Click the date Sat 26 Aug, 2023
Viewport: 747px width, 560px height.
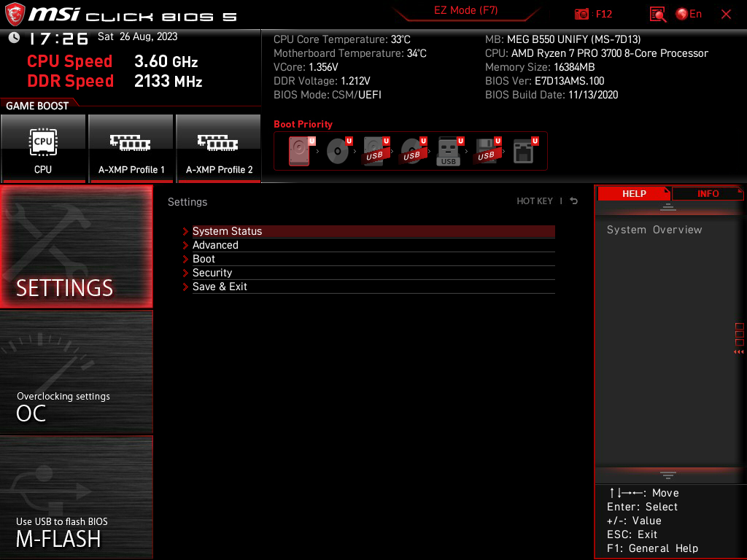point(137,36)
